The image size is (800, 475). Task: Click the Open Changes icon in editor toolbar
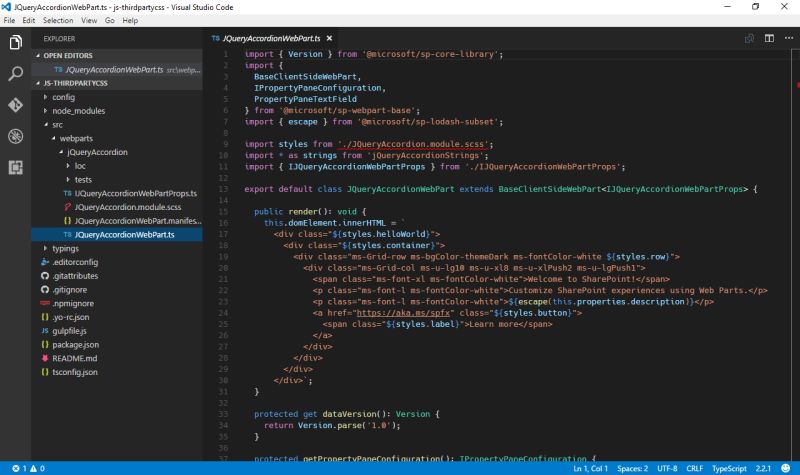click(749, 38)
